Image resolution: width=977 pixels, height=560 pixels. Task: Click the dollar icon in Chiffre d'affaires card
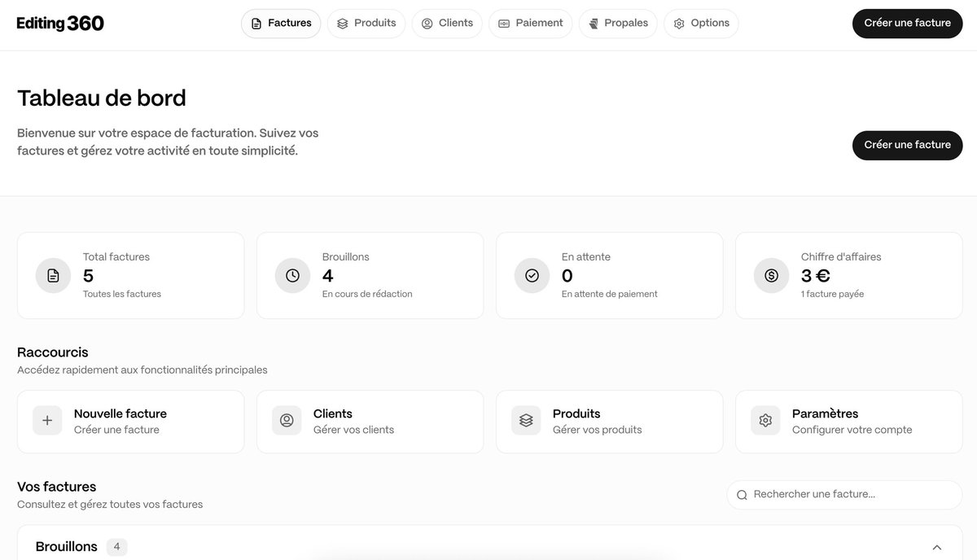point(772,276)
